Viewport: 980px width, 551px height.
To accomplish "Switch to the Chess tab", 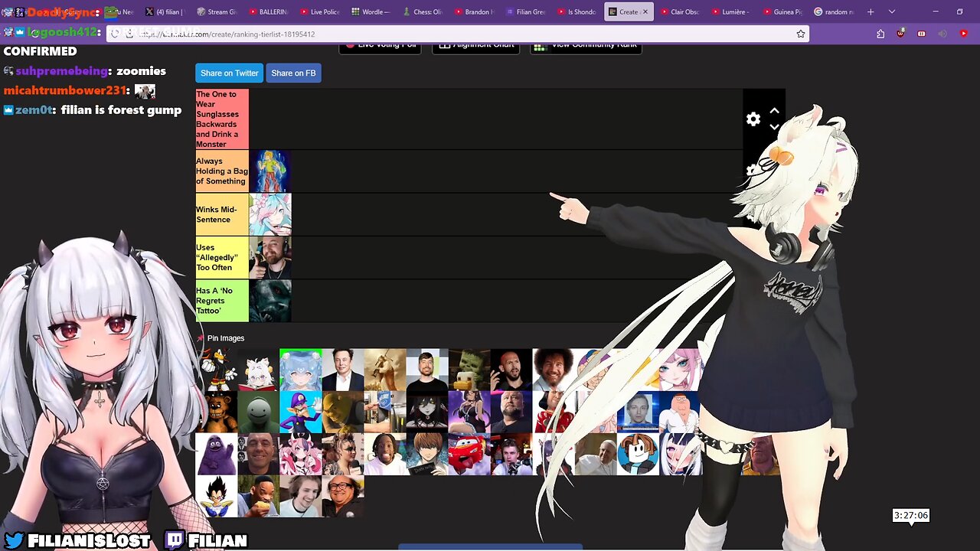I will click(422, 11).
